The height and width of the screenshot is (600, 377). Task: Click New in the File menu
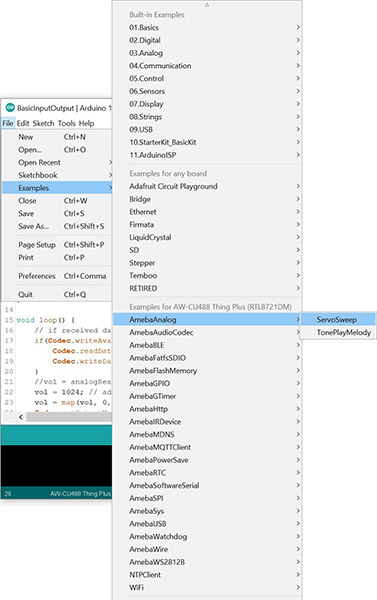click(x=57, y=137)
